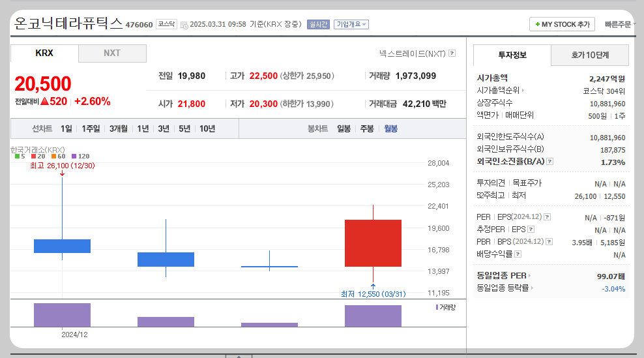Click the 온코닉테라퓨틱스 stock title
This screenshot has width=644, height=358.
(68, 23)
